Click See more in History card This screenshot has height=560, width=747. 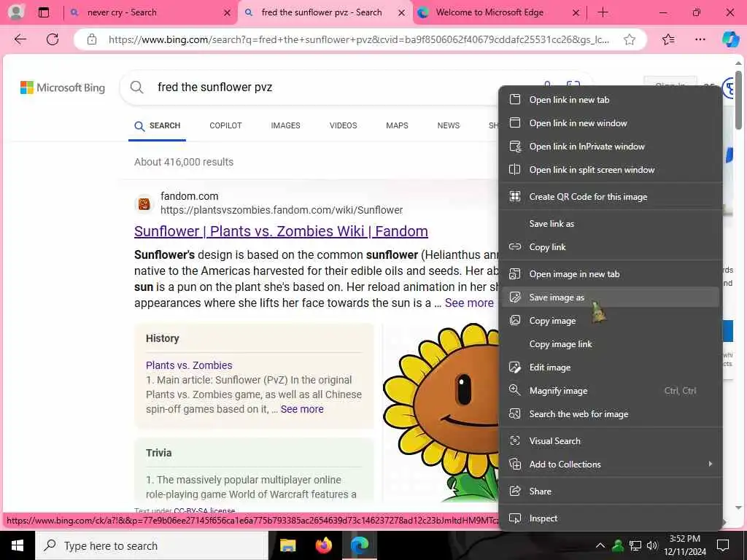[302, 409]
